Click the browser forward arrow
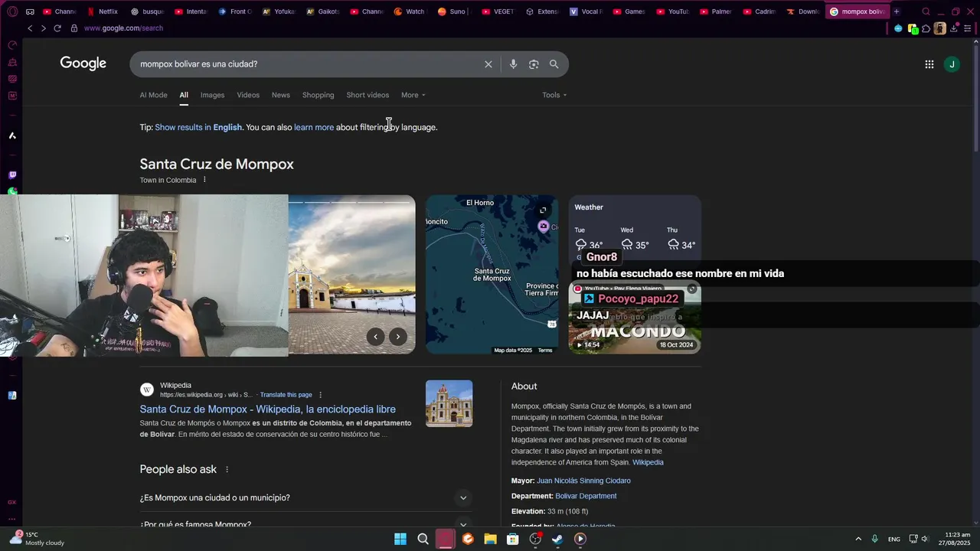 coord(43,28)
